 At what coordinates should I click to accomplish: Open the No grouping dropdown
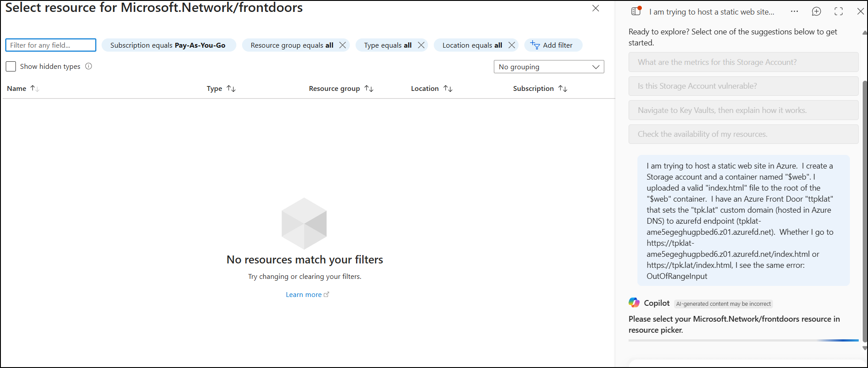tap(549, 67)
